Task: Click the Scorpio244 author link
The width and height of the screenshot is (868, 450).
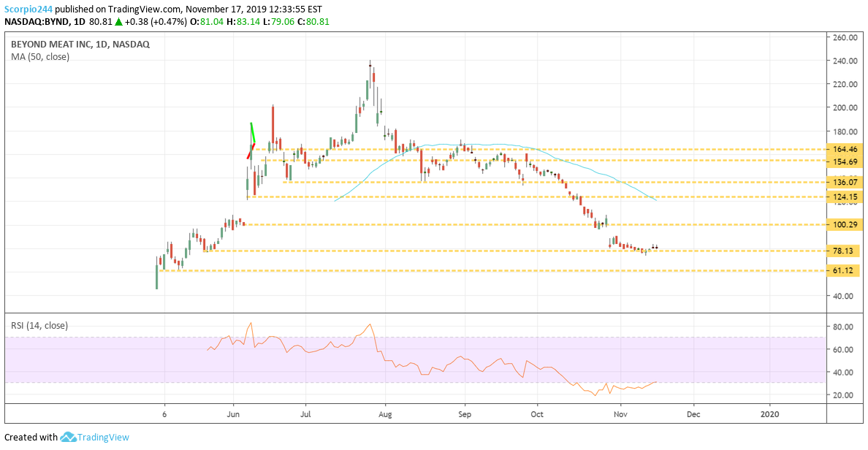Action: (28, 9)
